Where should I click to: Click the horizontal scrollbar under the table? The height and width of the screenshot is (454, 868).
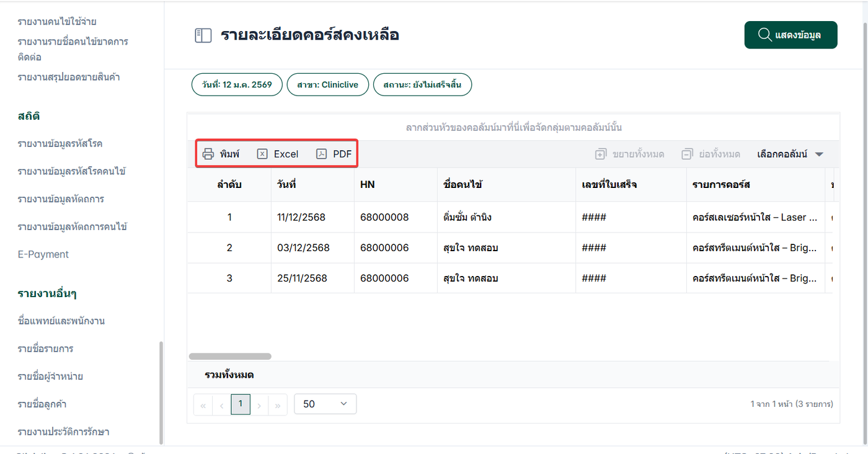230,357
